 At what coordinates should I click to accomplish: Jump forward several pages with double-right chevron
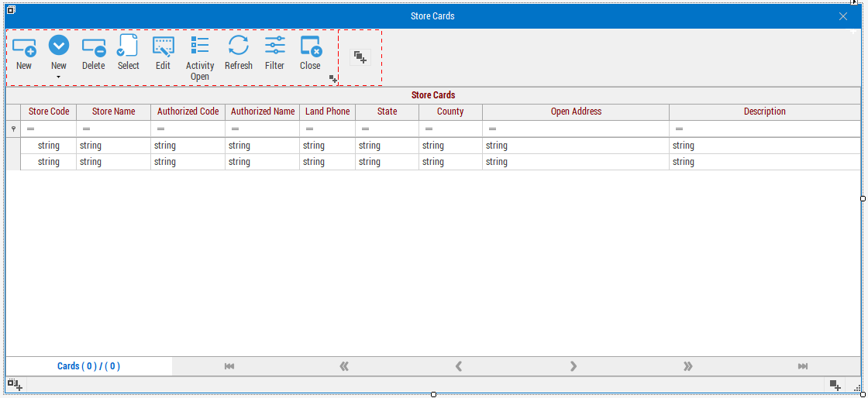(688, 366)
